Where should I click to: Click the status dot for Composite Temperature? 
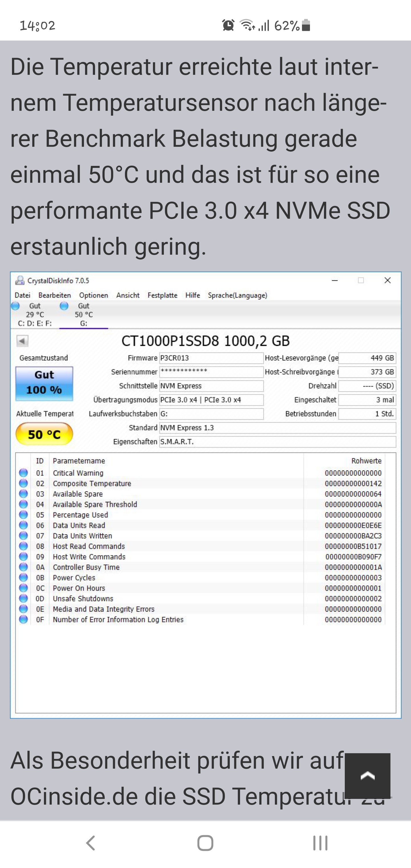point(23,483)
